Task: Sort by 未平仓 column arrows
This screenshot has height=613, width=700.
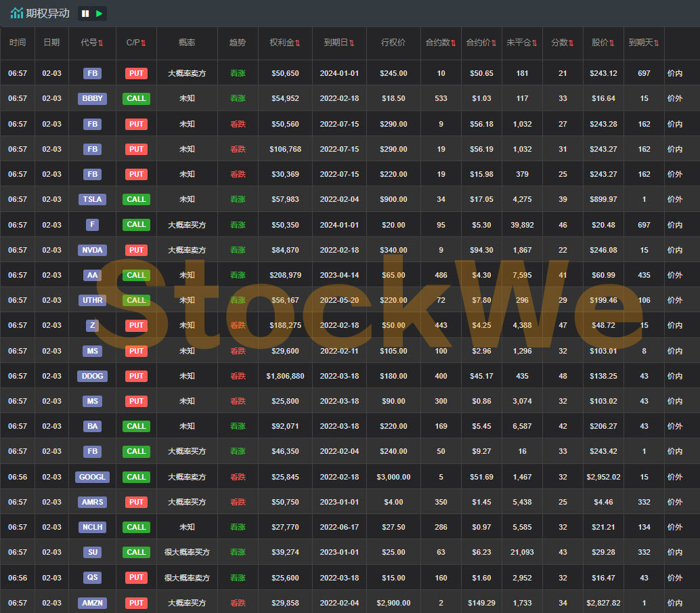Action: [534, 43]
